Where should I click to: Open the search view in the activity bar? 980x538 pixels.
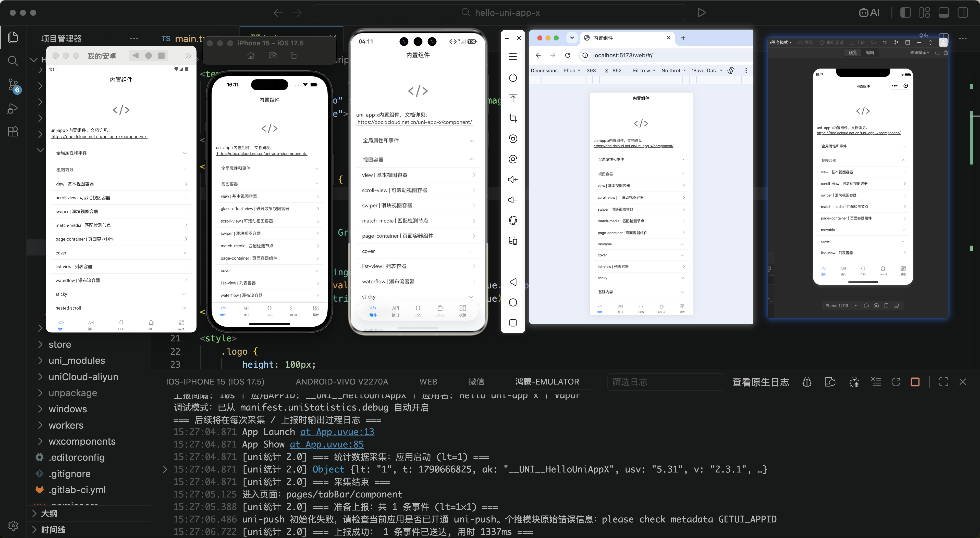coord(13,61)
